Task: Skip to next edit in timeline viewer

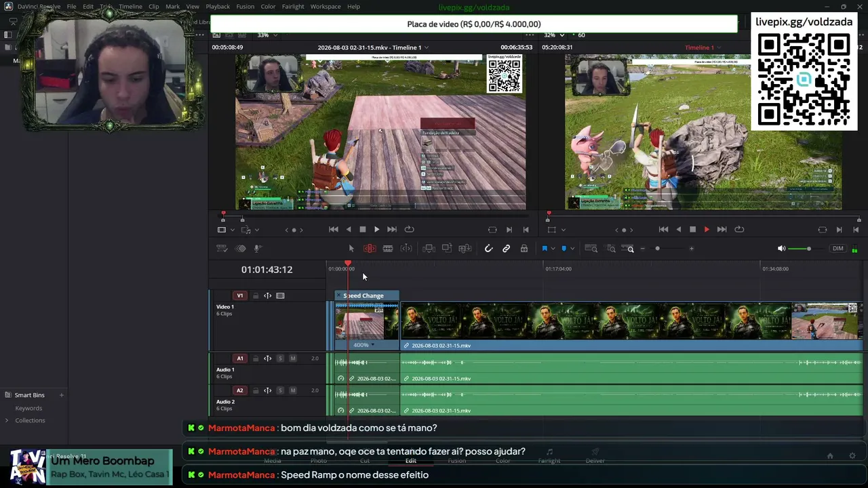Action: click(x=722, y=230)
